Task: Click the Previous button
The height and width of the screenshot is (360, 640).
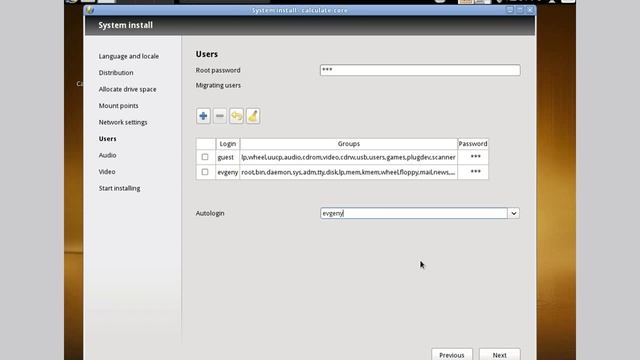Action: click(452, 354)
